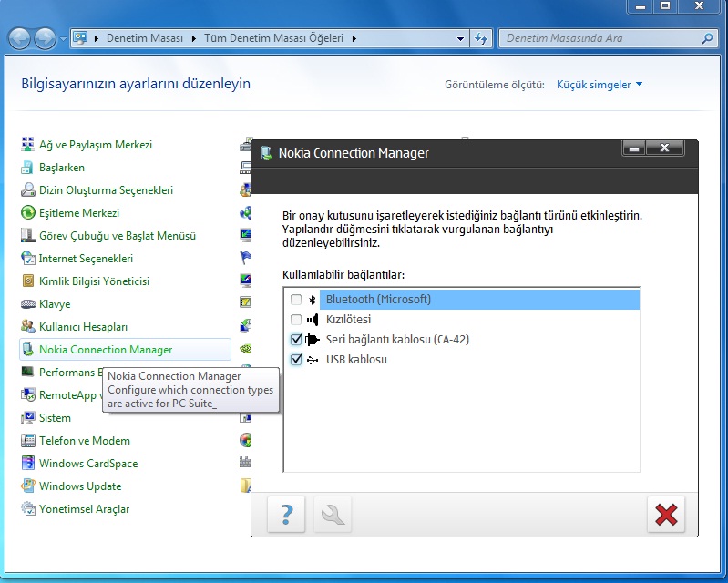Screen dimensions: 728x583
Task: Open Windows CardSpace link
Action: point(88,464)
